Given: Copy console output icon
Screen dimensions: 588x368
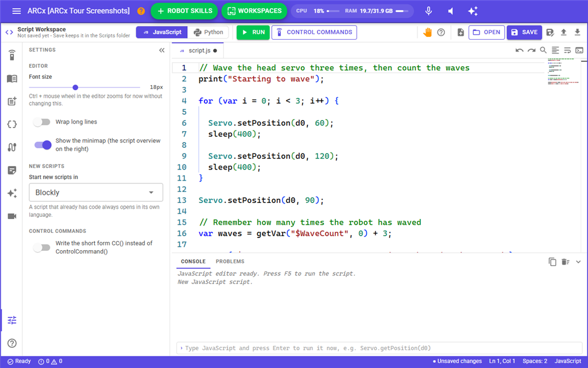Looking at the screenshot, I should click(x=552, y=262).
